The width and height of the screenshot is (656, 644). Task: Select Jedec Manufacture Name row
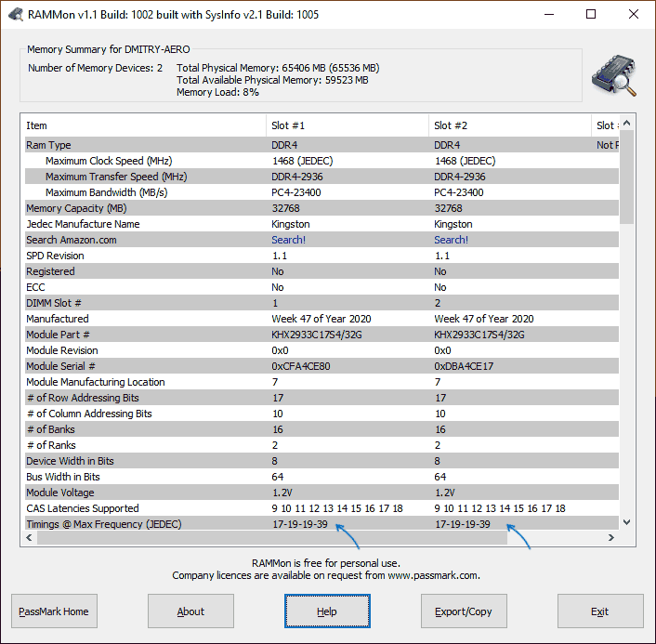pyautogui.click(x=321, y=224)
